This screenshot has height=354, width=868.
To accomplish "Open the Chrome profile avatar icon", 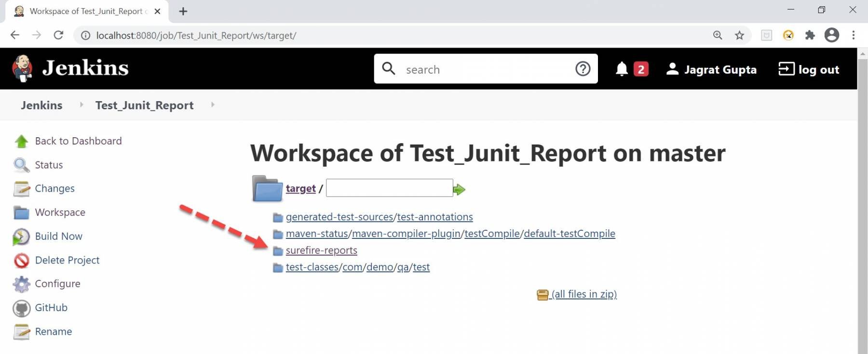I will pos(832,35).
